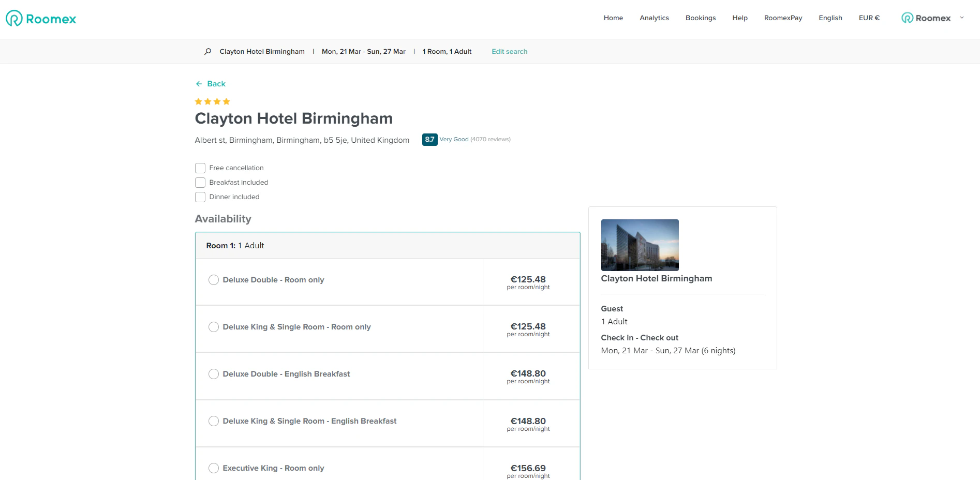
Task: Select Executive King - Room only rate
Action: [214, 468]
